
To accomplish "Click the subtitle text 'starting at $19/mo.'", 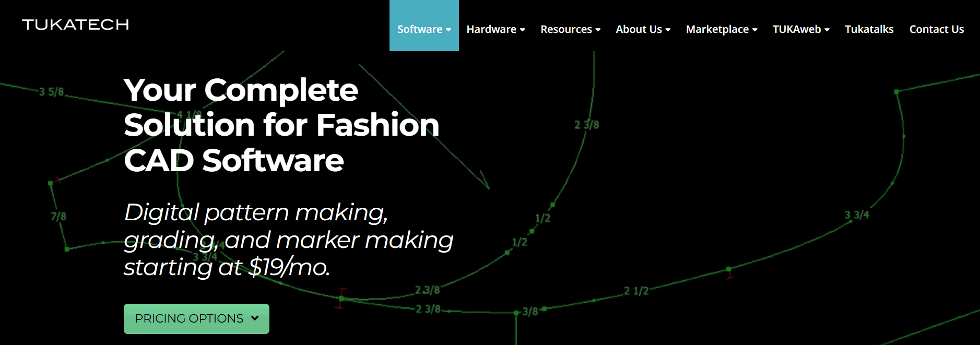I will pyautogui.click(x=227, y=267).
